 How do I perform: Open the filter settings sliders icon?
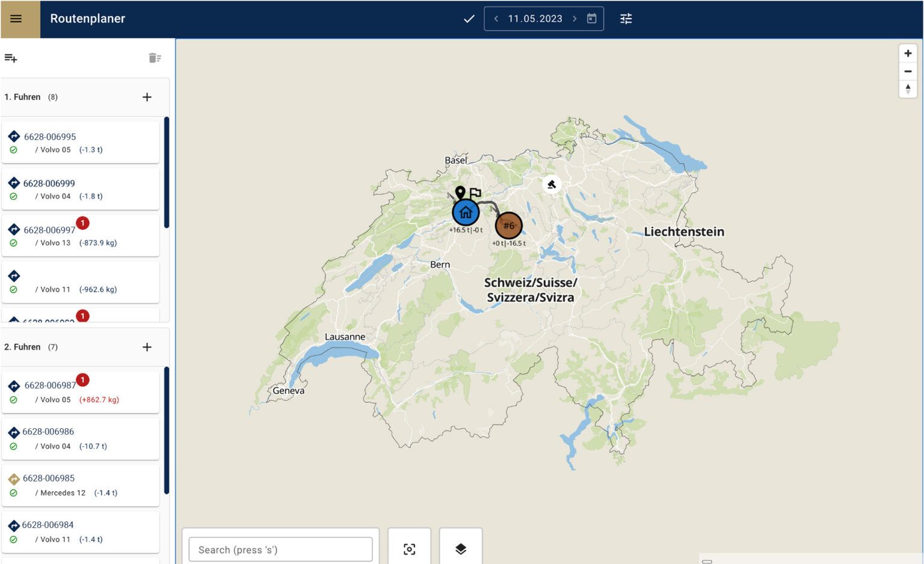(x=626, y=19)
